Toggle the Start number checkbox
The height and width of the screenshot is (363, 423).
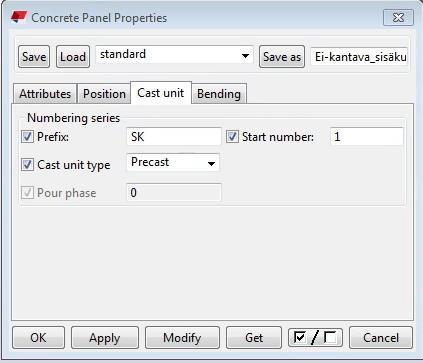232,137
